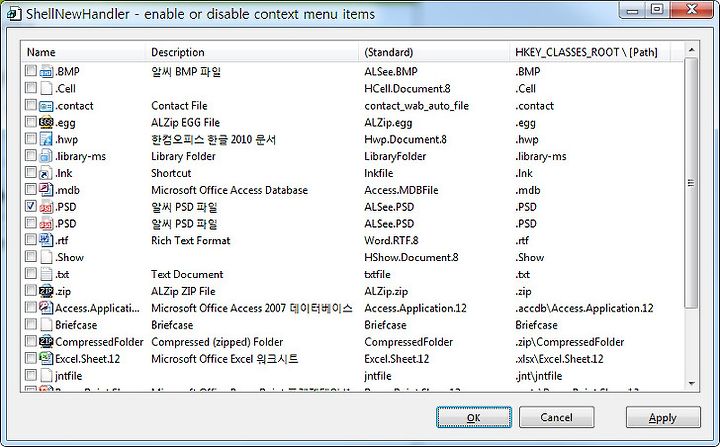
Task: Sort by the Name column header
Action: click(x=84, y=52)
